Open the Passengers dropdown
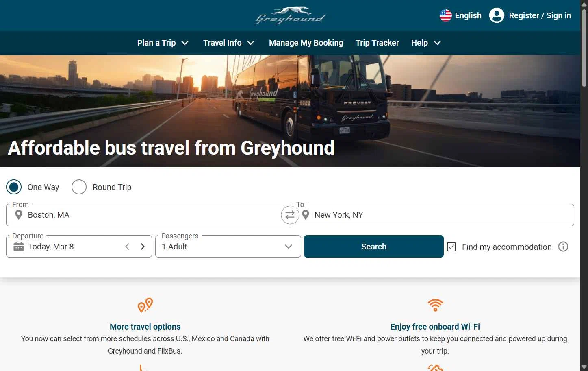588x371 pixels. pyautogui.click(x=228, y=246)
